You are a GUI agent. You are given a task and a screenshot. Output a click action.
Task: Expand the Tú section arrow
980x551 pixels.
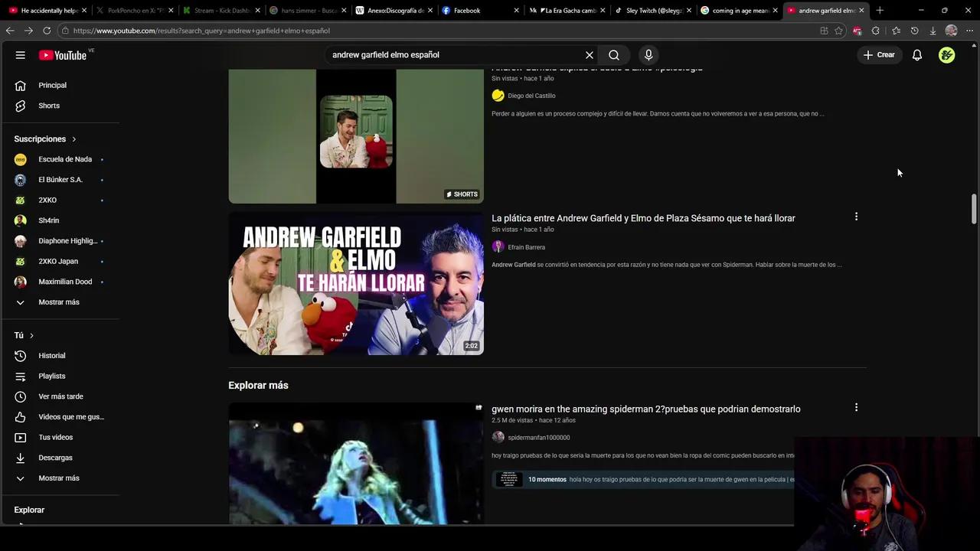pos(31,336)
